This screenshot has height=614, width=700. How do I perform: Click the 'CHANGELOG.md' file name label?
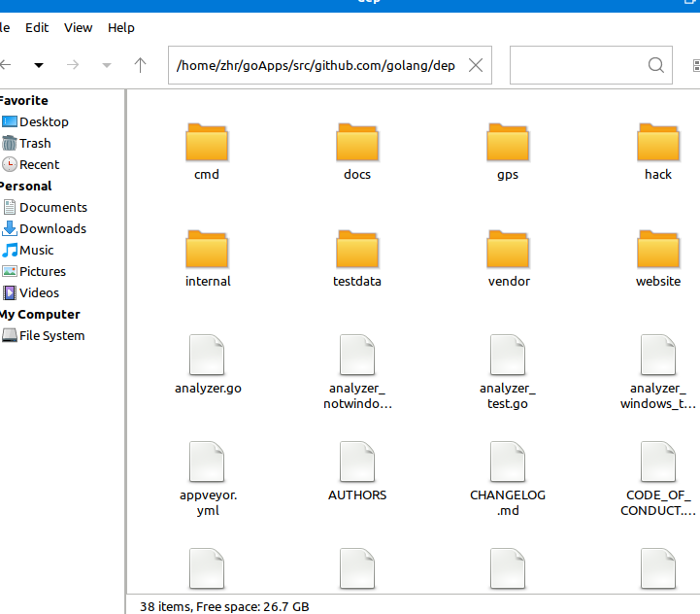(x=508, y=502)
